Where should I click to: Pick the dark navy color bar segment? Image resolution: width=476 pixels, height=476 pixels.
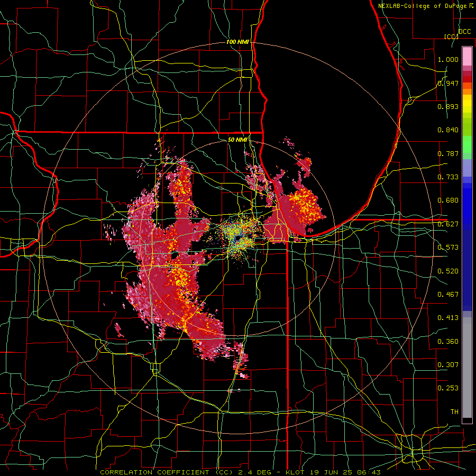pyautogui.click(x=467, y=270)
